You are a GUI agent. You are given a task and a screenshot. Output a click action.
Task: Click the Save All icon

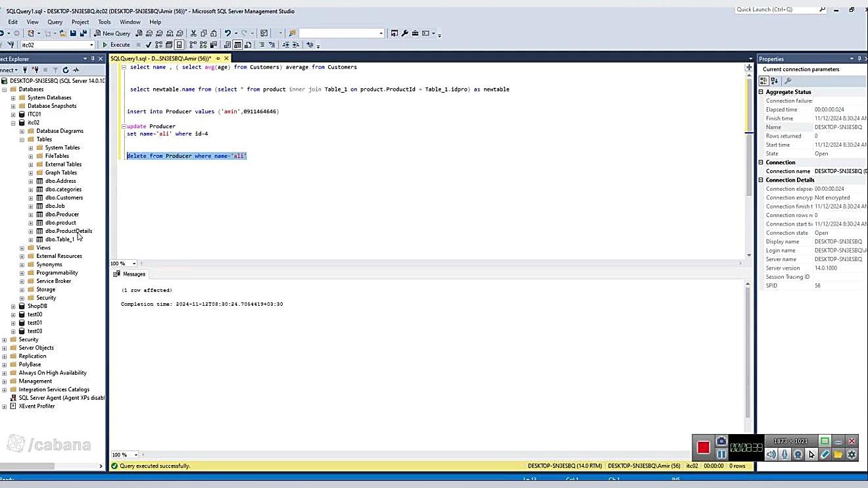tap(83, 34)
